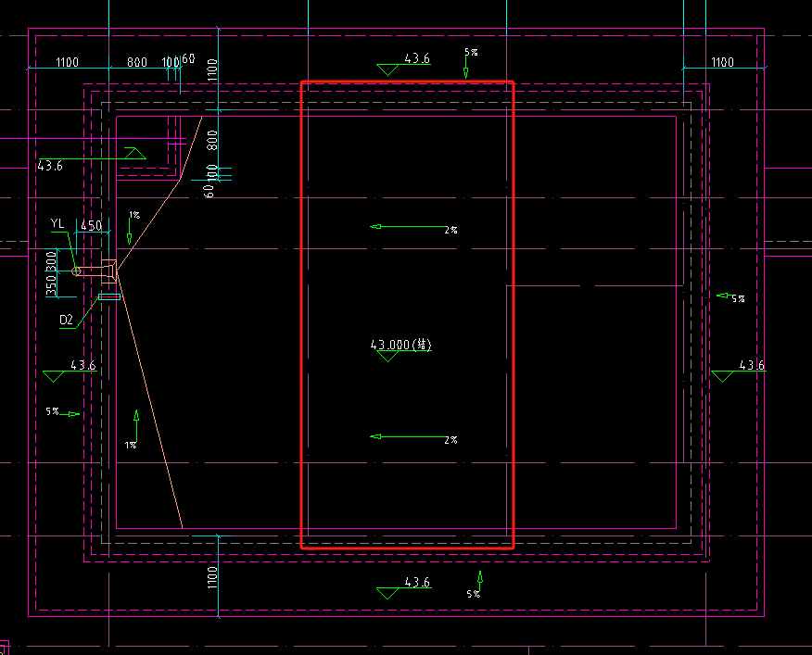Click the 450 dimension text near YL

[x=91, y=226]
